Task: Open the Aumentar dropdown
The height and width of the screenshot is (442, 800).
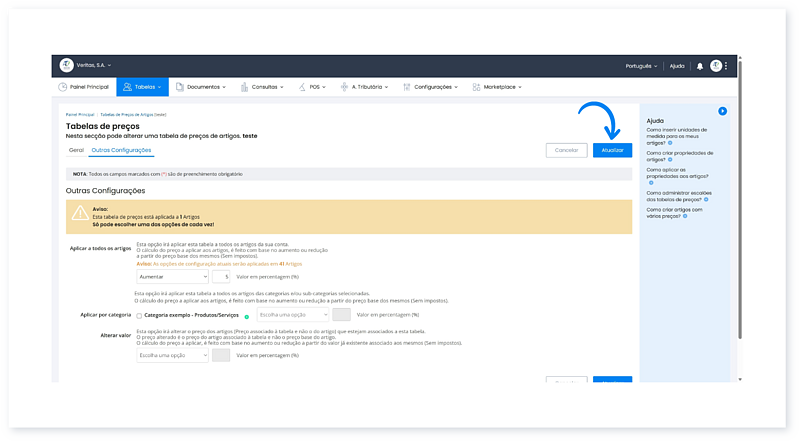Action: click(172, 275)
